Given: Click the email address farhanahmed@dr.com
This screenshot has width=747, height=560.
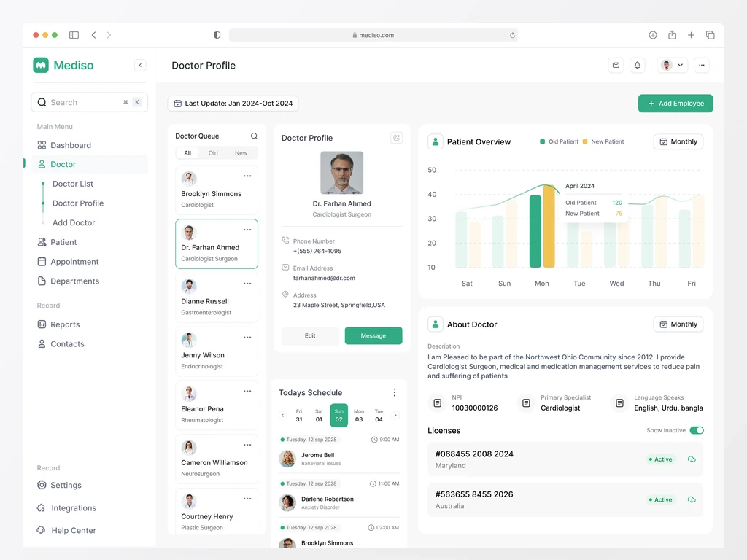Looking at the screenshot, I should pos(324,278).
